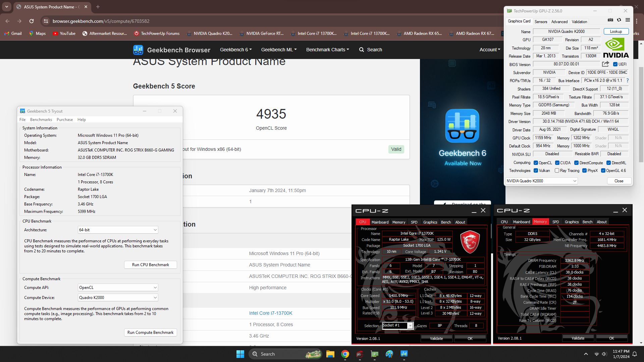The image size is (644, 362).
Task: Open a new browser tab
Action: [98, 7]
